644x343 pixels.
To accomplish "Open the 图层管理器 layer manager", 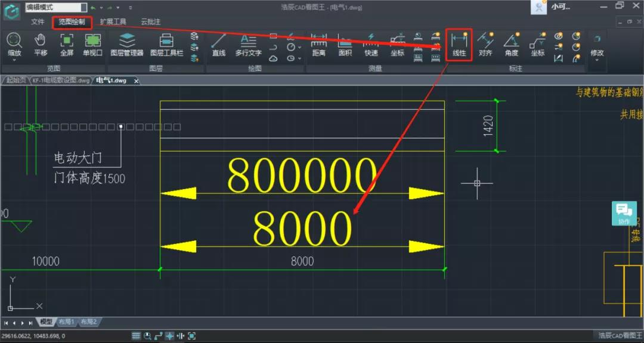I will click(127, 44).
